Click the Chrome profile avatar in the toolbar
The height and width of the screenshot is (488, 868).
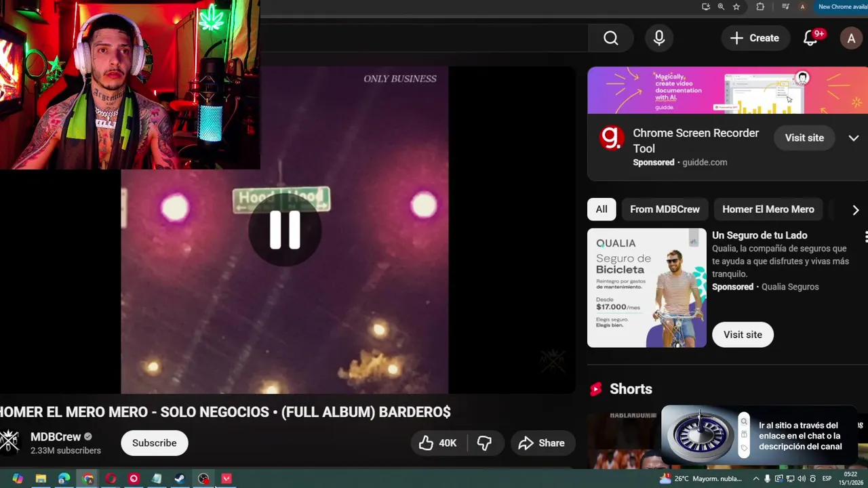tap(802, 7)
